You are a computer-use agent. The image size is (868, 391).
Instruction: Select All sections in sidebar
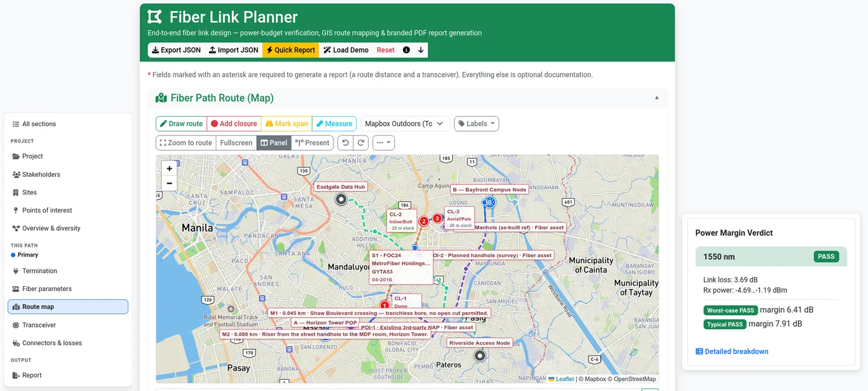pyautogui.click(x=68, y=124)
